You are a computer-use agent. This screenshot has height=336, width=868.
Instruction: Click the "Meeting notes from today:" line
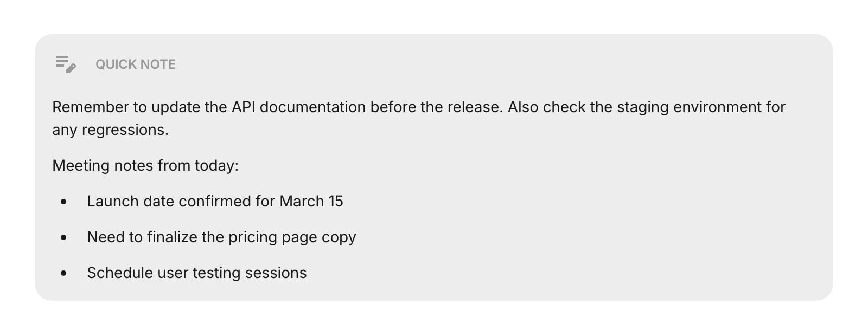click(145, 166)
